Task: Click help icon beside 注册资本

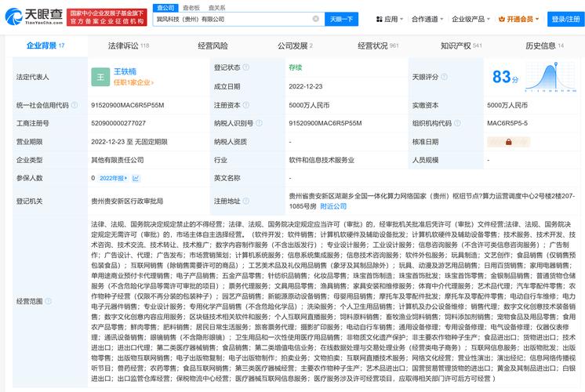Action: 246,105
